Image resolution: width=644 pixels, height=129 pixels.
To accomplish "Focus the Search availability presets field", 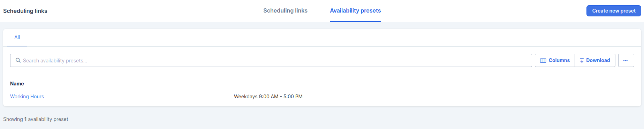I will coord(271,60).
